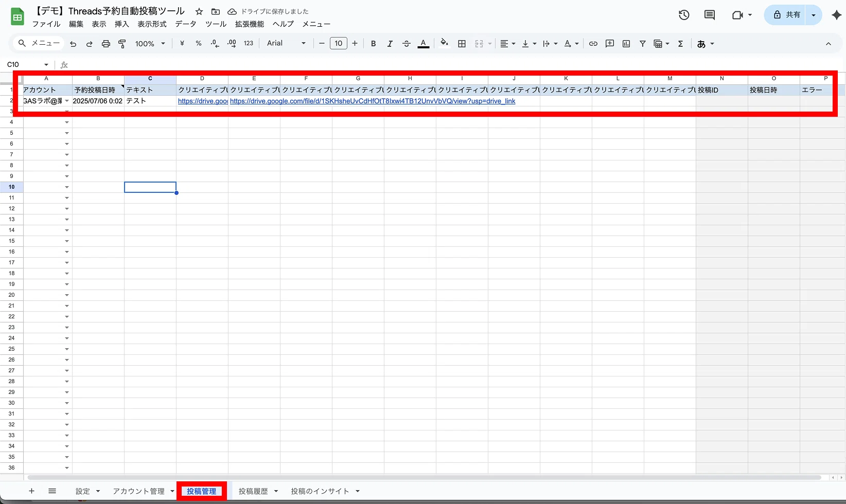
Task: Click the redo arrow
Action: point(90,44)
